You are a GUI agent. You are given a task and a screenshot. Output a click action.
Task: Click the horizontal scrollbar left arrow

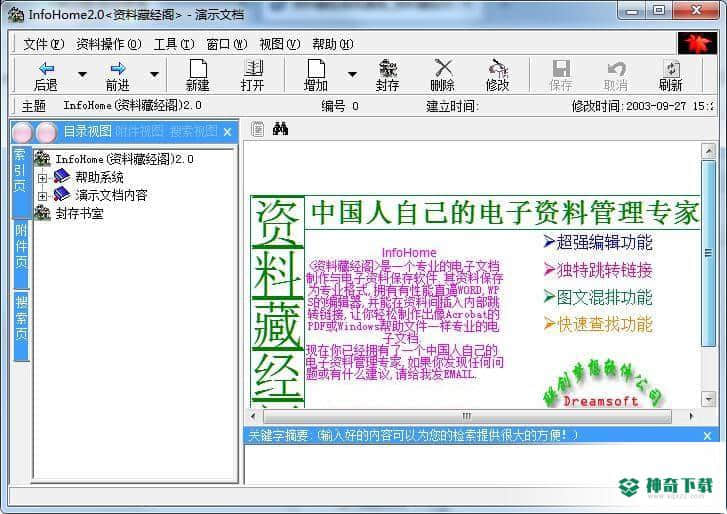(x=253, y=416)
